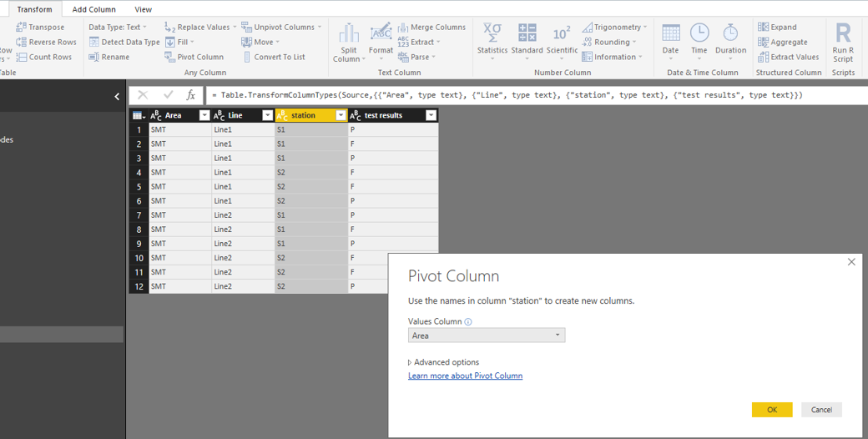
Task: Click Reverse Rows icon
Action: point(21,42)
